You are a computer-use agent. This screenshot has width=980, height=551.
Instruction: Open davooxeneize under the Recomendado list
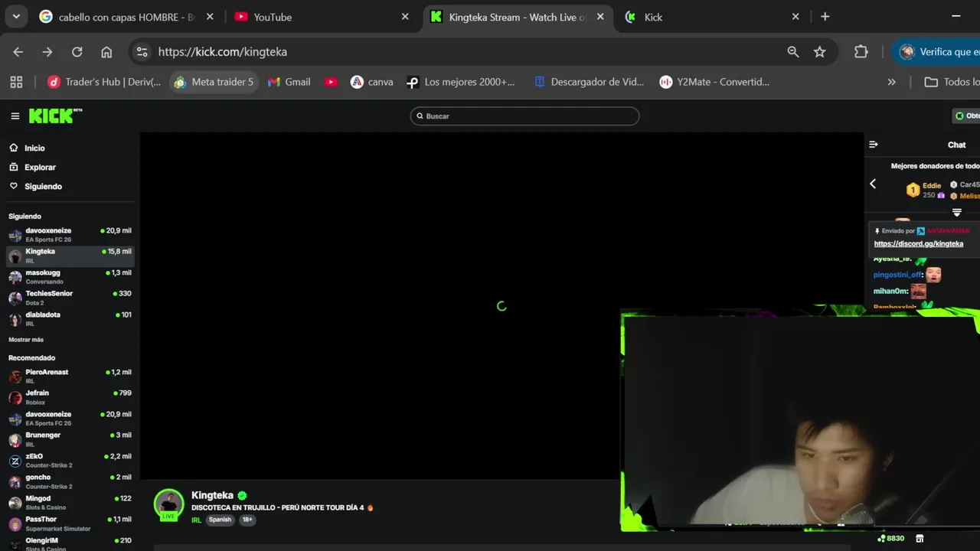coord(70,419)
